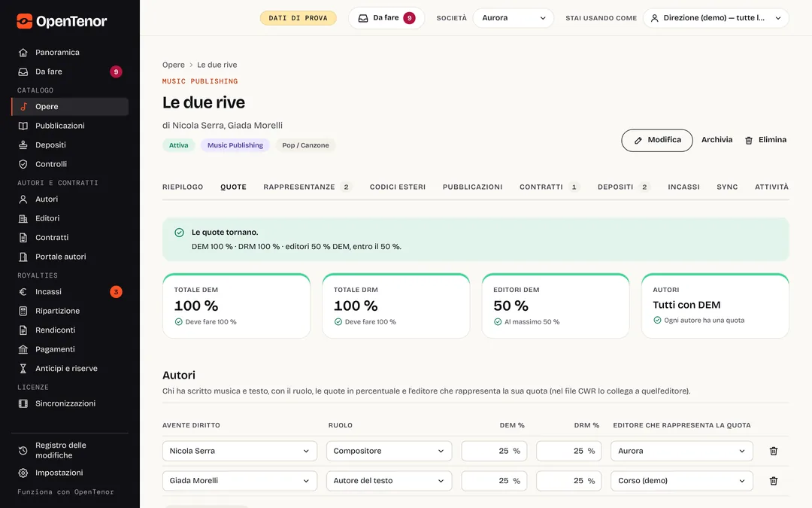Click the Opere breadcrumb link
The height and width of the screenshot is (508, 812).
174,65
